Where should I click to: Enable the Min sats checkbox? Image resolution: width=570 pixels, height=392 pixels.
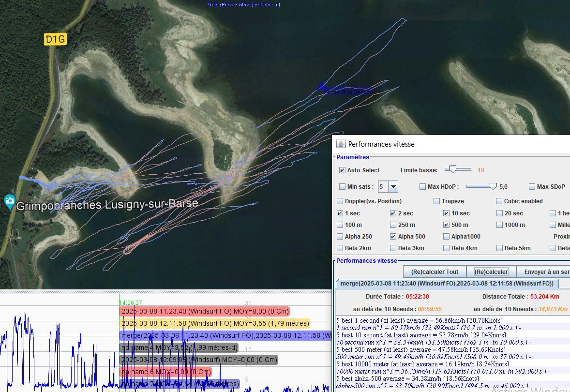[x=343, y=187]
